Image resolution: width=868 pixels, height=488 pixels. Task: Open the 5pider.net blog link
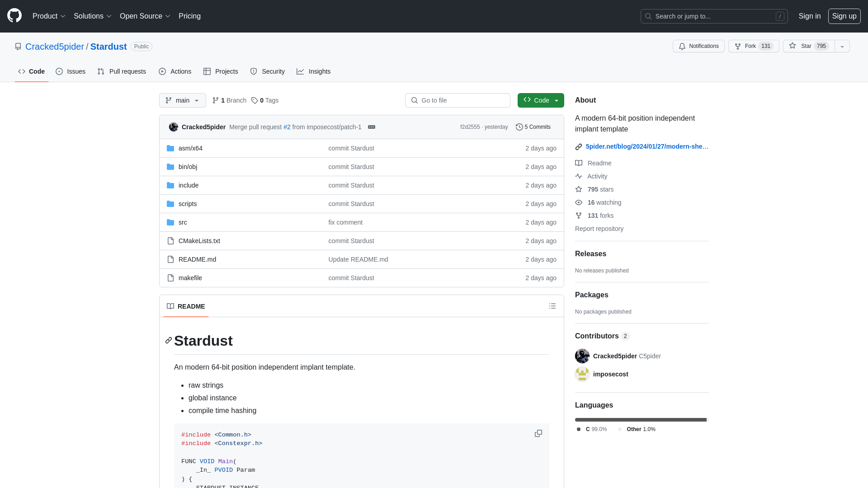pos(647,146)
